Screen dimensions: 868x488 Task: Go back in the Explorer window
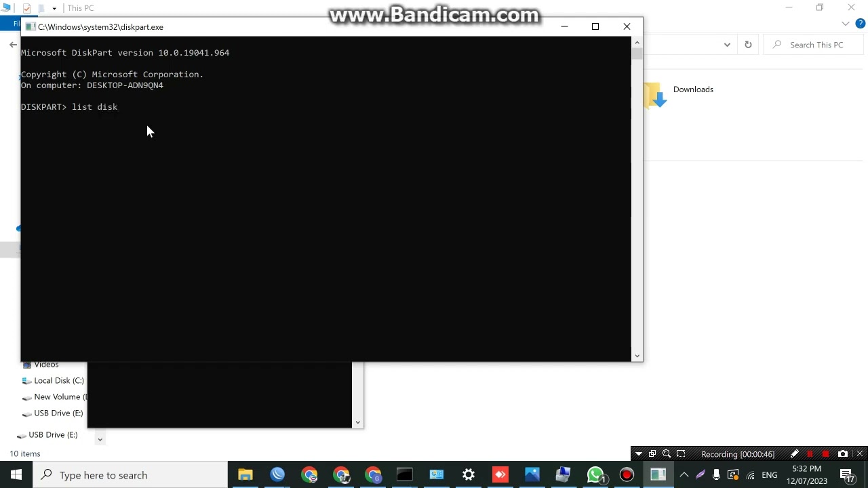13,45
